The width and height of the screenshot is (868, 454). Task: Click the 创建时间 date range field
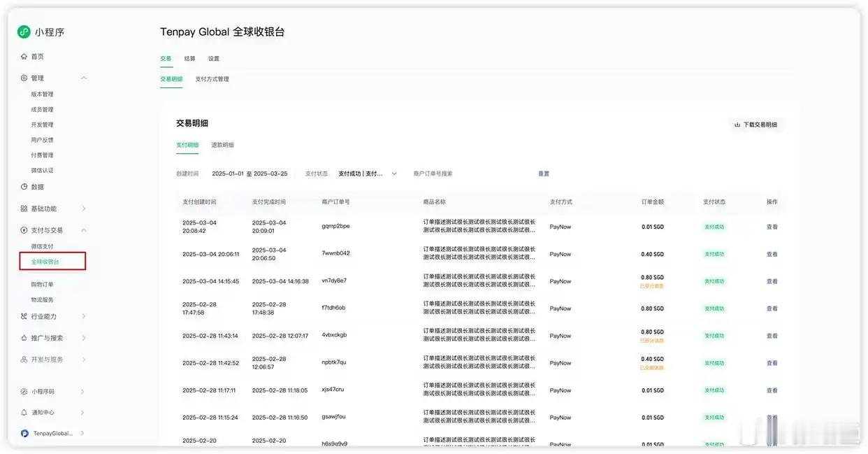click(250, 173)
